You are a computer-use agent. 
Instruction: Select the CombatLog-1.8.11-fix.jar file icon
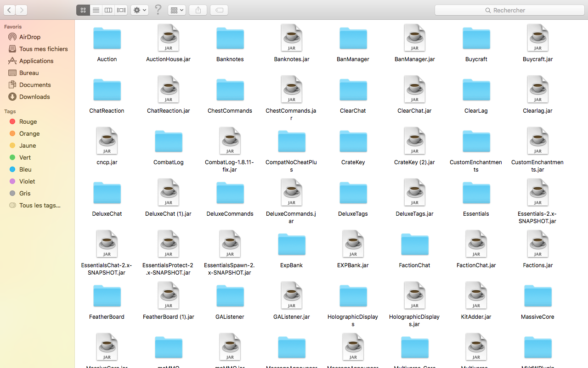(230, 141)
